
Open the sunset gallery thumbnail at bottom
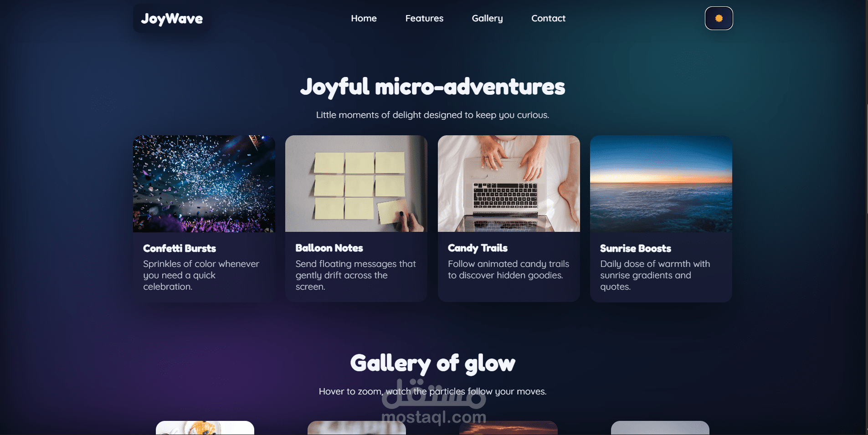point(508,428)
